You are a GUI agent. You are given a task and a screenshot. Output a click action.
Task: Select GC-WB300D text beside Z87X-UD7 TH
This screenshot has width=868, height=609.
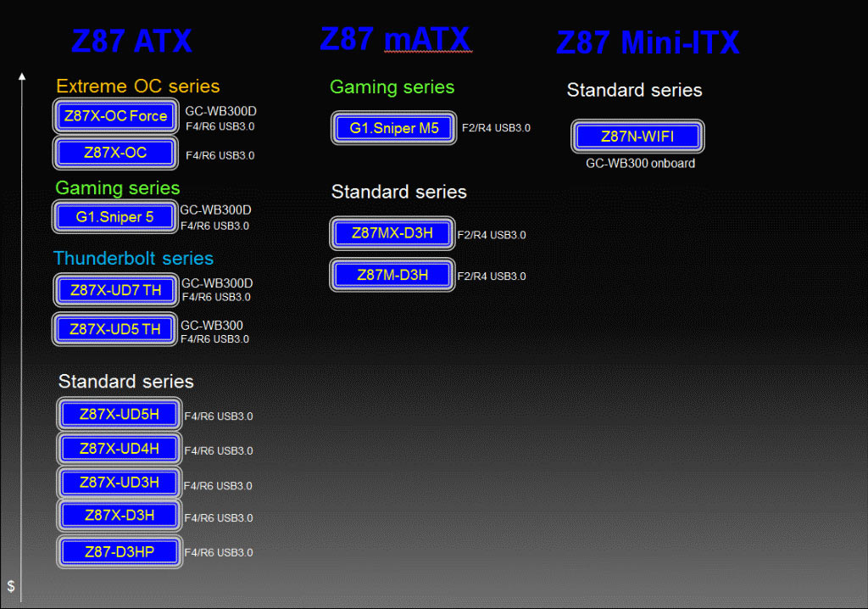click(218, 283)
